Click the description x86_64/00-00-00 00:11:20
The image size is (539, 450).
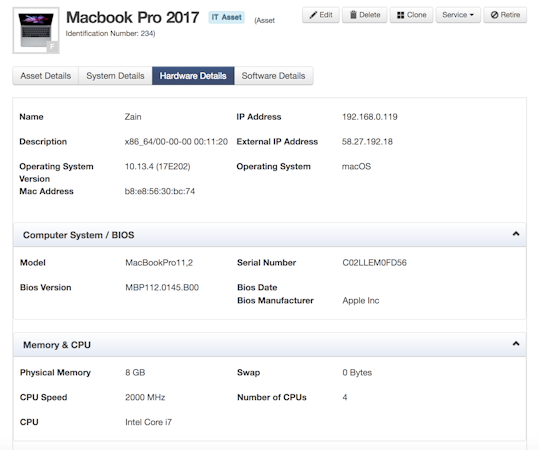click(176, 142)
